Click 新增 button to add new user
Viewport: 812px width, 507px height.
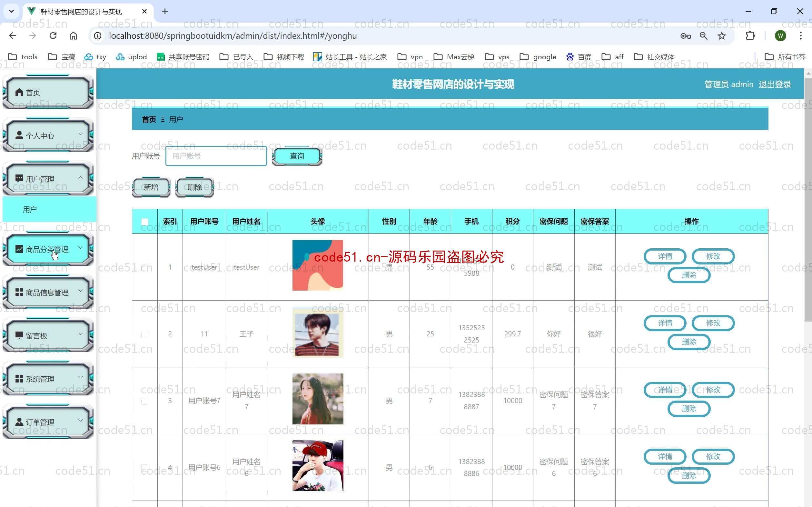[151, 187]
